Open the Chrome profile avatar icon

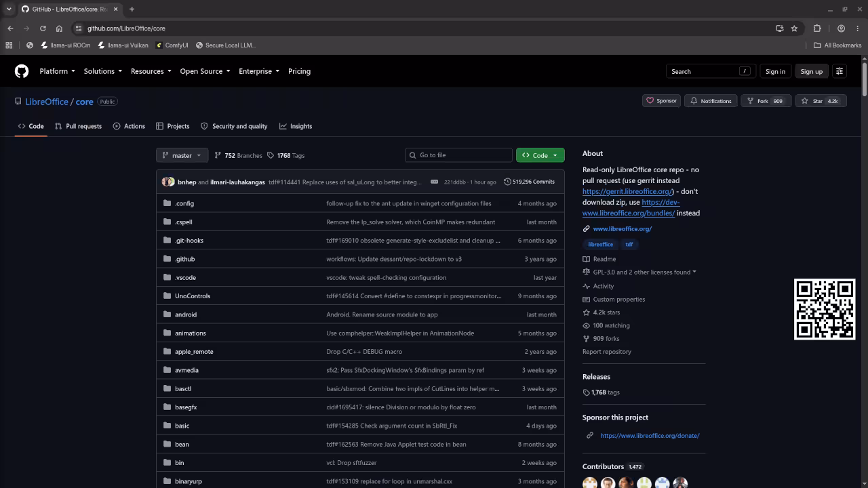click(841, 28)
